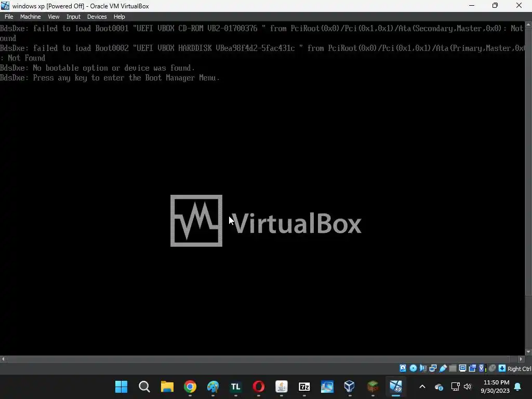532x399 pixels.
Task: Open the USB devices indicator
Action: click(443, 368)
